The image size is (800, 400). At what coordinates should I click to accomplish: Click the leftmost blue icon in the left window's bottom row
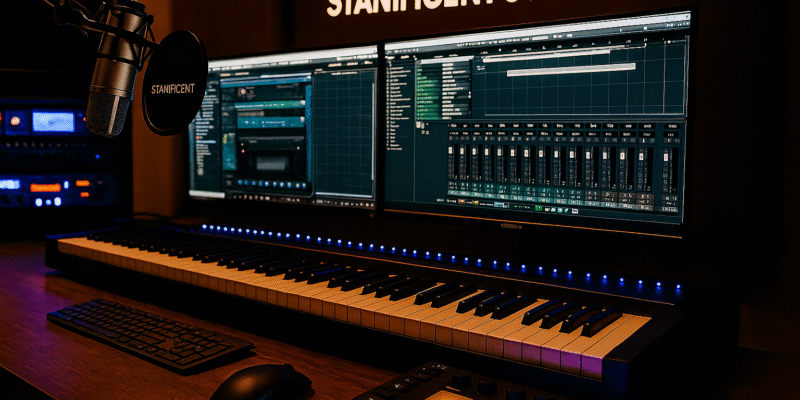click(x=240, y=182)
